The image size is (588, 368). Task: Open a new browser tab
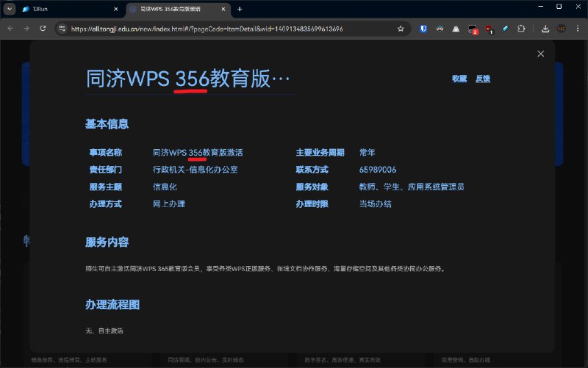240,9
